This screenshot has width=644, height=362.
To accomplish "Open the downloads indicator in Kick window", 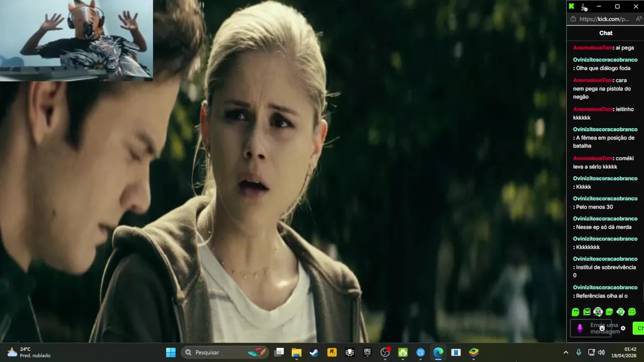I will click(584, 7).
